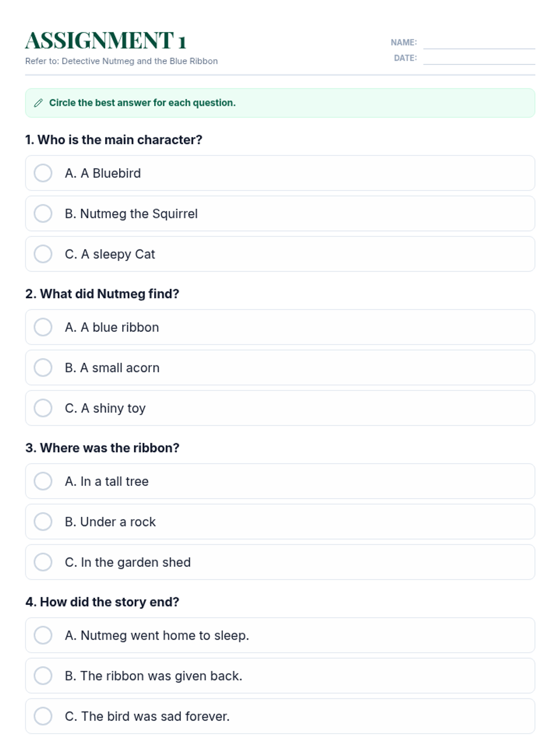The width and height of the screenshot is (560, 747).
Task: Pick the A shiny toy option circle
Action: pyautogui.click(x=43, y=408)
